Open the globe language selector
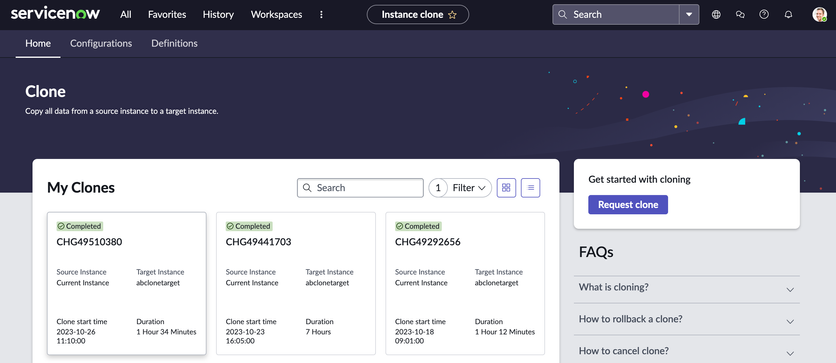Screen dimensions: 836x363 coord(716,15)
